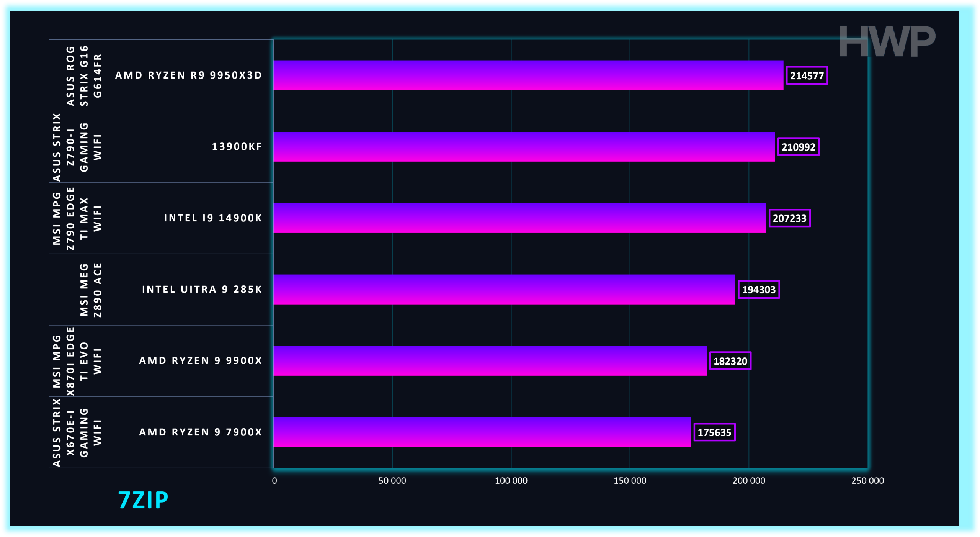The height and width of the screenshot is (537, 980).
Task: Click the 175635 value label
Action: pos(714,432)
